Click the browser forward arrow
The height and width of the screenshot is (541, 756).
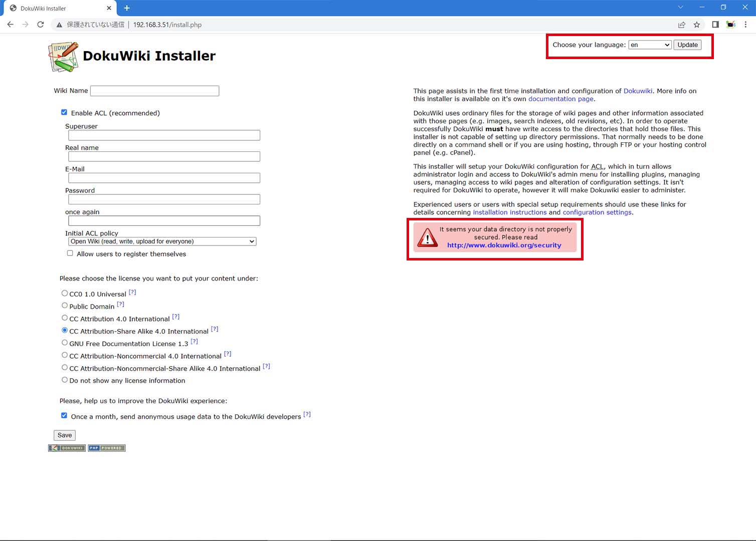26,25
